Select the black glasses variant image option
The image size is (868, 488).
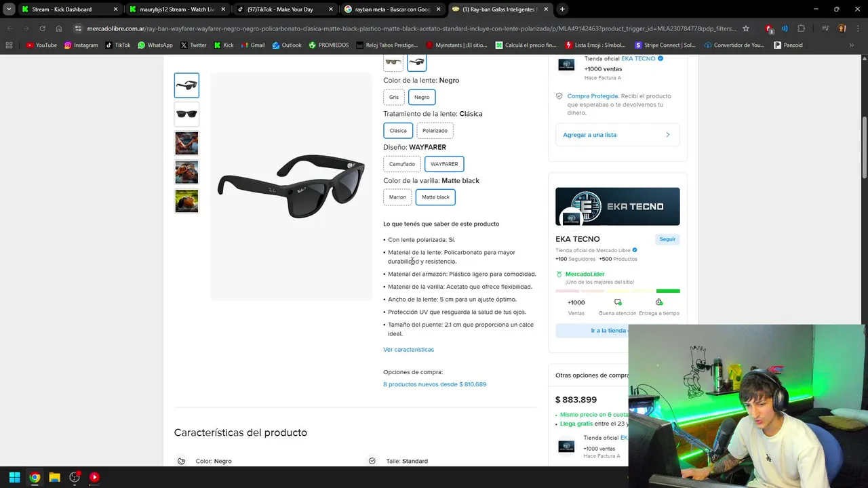point(416,62)
